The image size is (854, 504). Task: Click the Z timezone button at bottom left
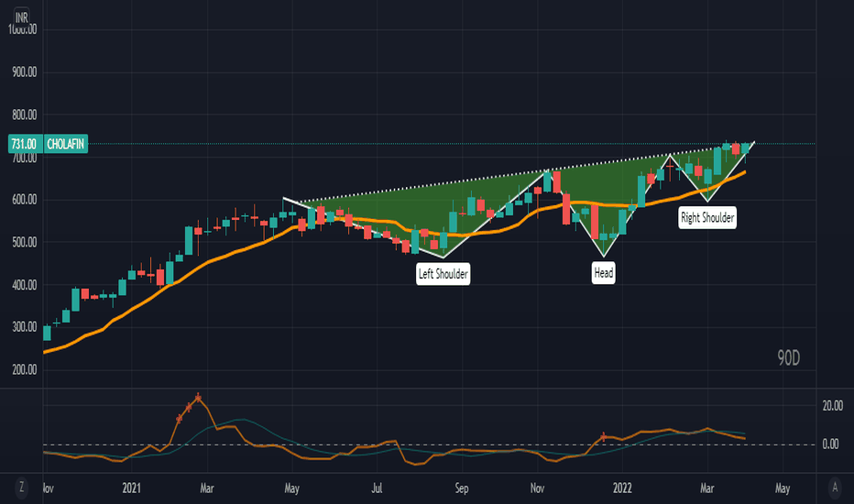21,488
